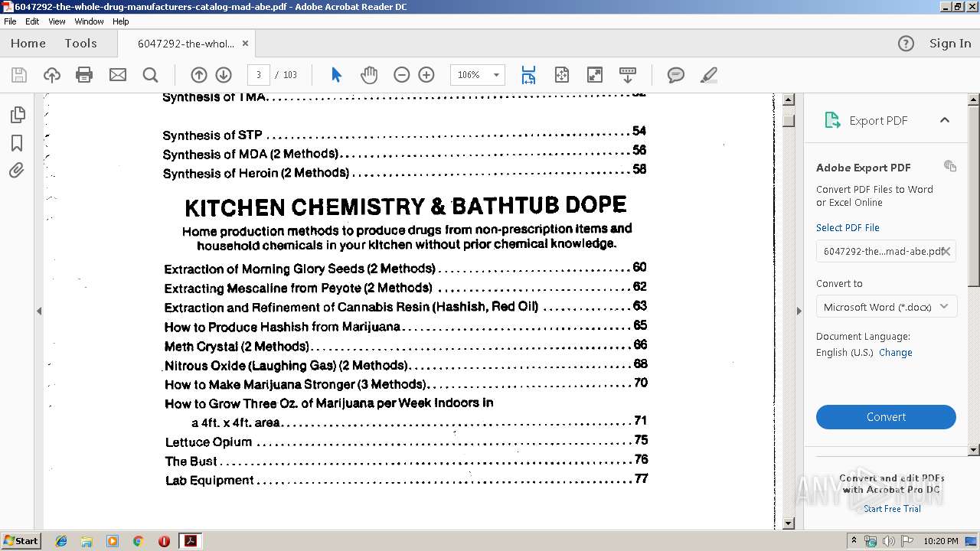
Task: Open Opera browser from taskbar
Action: (x=164, y=540)
